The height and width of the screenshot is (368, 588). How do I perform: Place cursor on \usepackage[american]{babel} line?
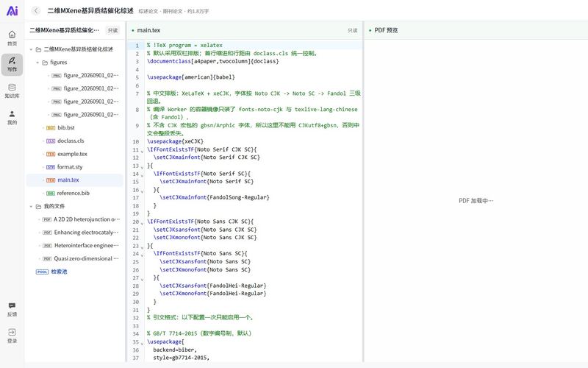[191, 77]
